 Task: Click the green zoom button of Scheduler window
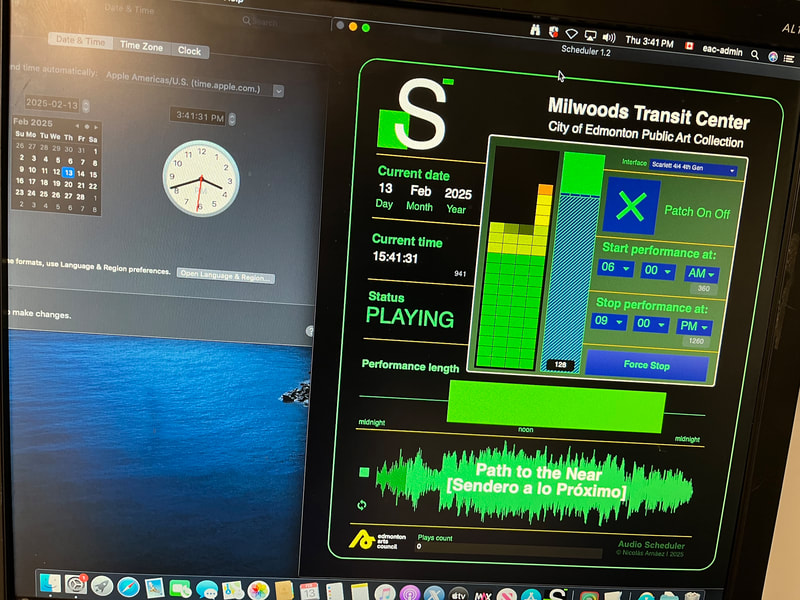(x=366, y=28)
